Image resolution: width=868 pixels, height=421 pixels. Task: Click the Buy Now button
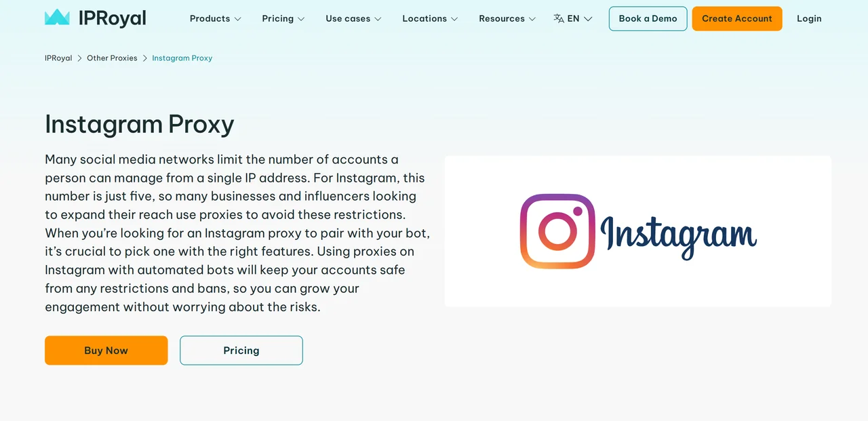pyautogui.click(x=106, y=350)
